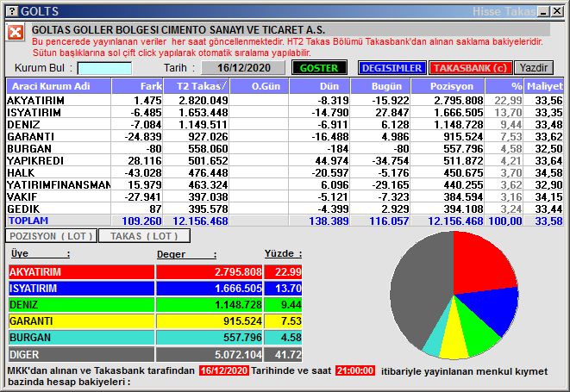Select the HALK row in the table
Screen dimensions: 570x392
285,172
